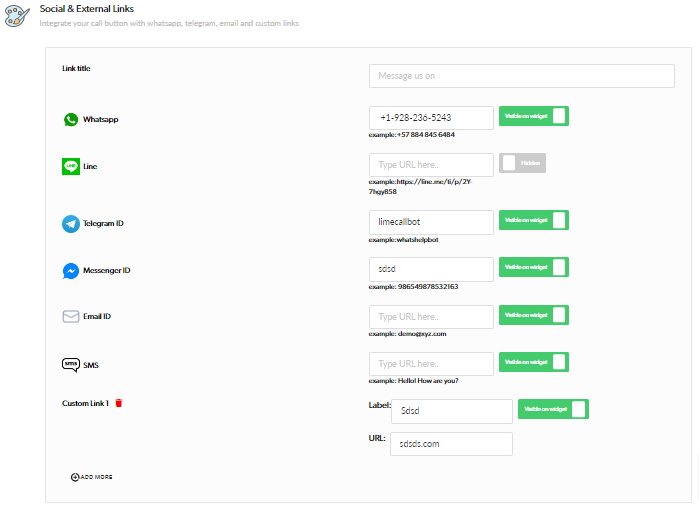
Task: Toggle WhatsApp visibility on widget
Action: coord(534,117)
